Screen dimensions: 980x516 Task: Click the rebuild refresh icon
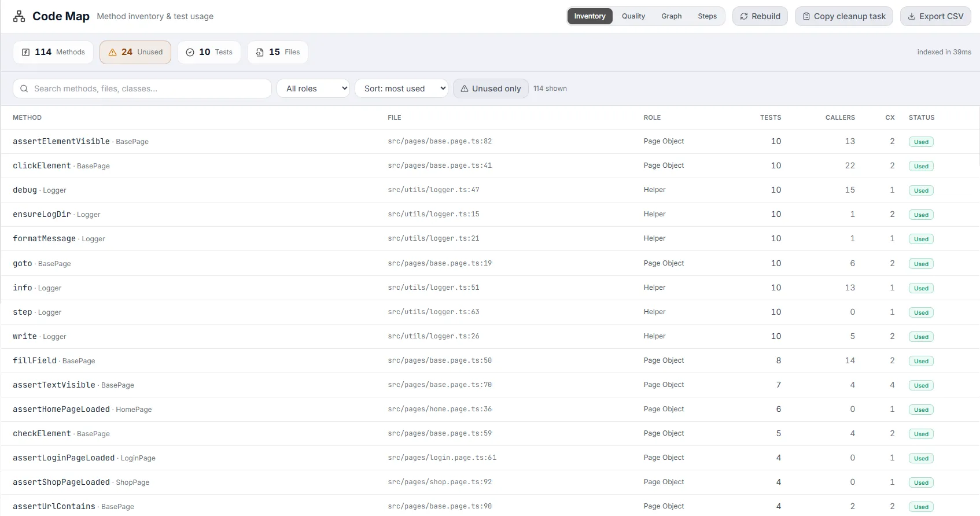(x=744, y=16)
